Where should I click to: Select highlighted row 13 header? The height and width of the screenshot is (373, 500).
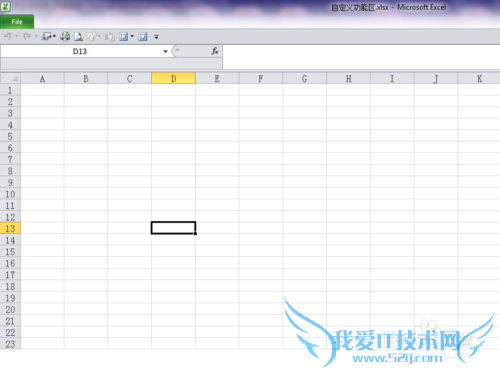click(10, 229)
